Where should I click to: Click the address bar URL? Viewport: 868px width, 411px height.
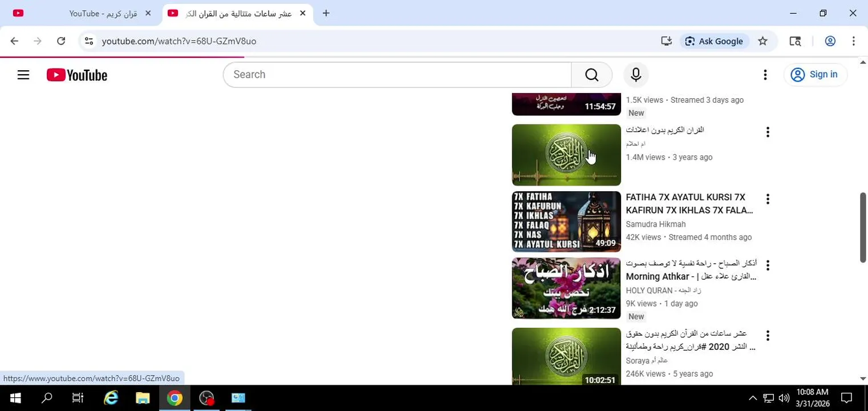[179, 41]
